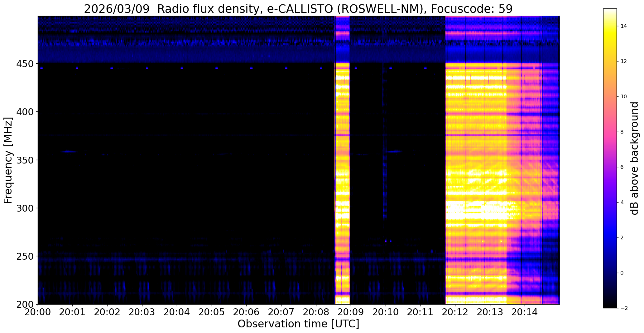Click the 20:05 time tick label
The height and width of the screenshot is (333, 644).
click(212, 311)
